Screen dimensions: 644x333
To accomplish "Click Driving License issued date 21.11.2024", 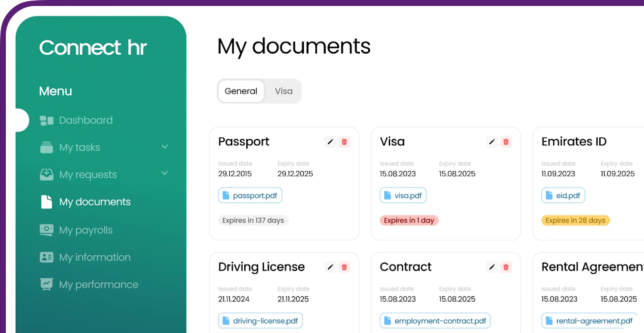I will [234, 299].
